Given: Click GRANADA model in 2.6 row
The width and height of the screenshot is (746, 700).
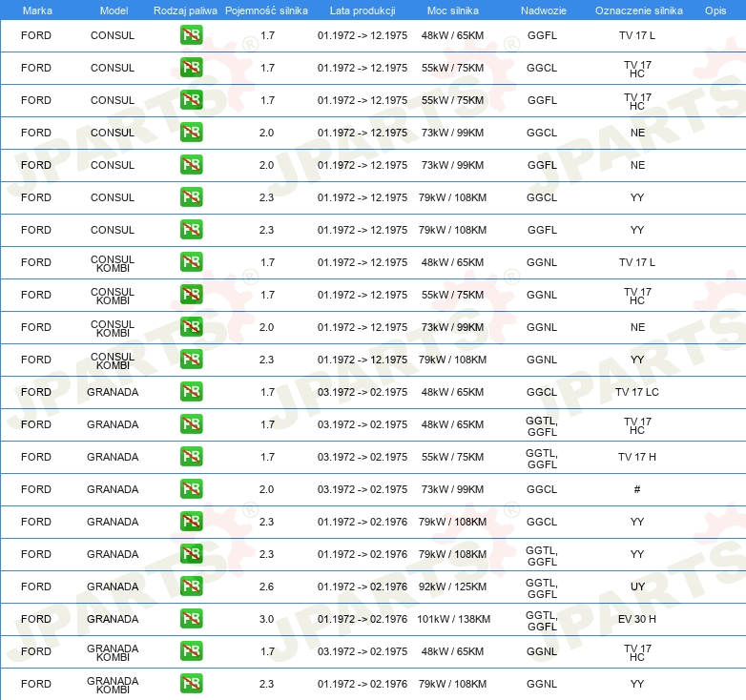Looking at the screenshot, I should point(113,587).
